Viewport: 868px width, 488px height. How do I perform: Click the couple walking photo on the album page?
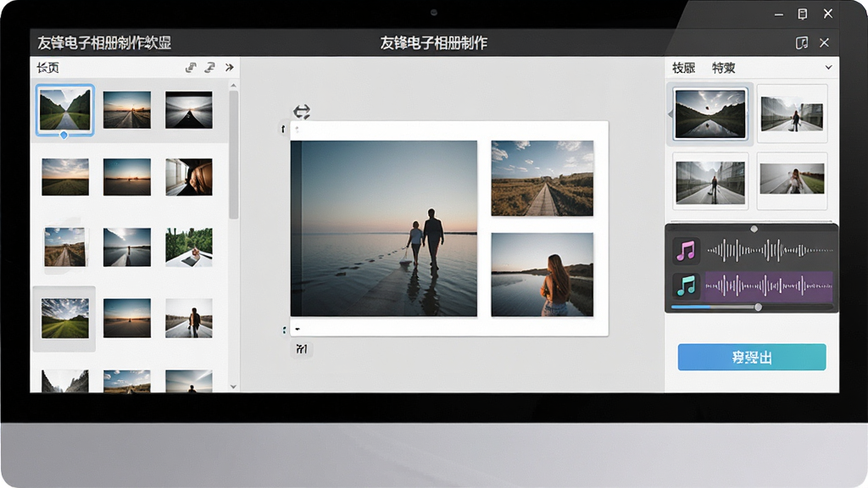point(384,229)
